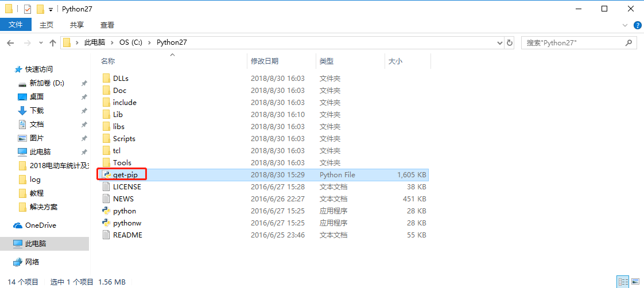This screenshot has height=288, width=644.
Task: Select the LICENSE text document icon
Action: tap(106, 186)
